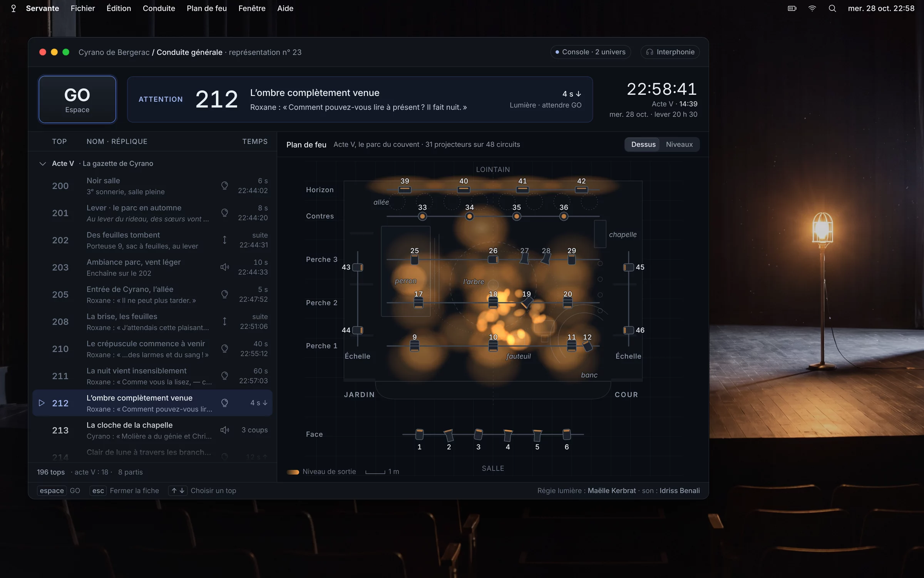Select Face projector 6
Viewport: 924px width, 578px height.
pos(567,434)
